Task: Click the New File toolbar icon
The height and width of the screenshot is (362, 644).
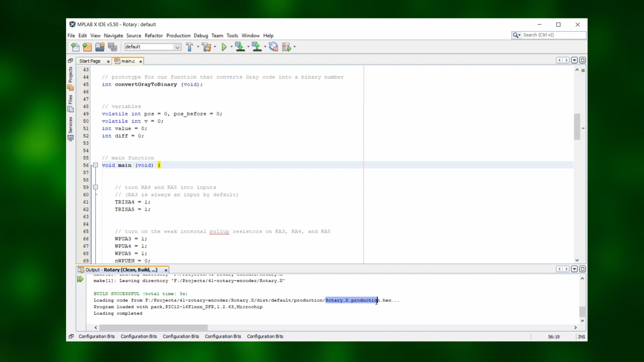Action: click(x=75, y=47)
